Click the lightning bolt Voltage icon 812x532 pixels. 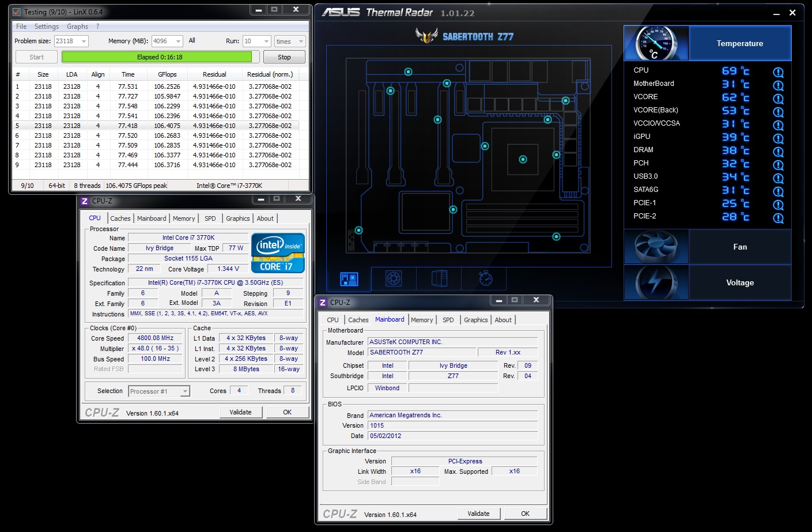[x=656, y=282]
